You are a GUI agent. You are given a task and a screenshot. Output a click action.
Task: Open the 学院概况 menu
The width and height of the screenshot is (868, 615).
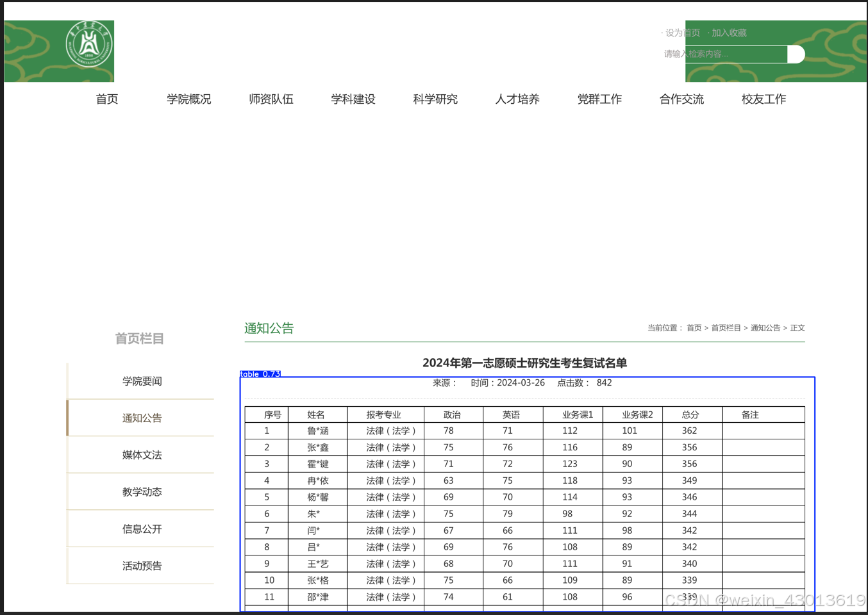tap(189, 99)
